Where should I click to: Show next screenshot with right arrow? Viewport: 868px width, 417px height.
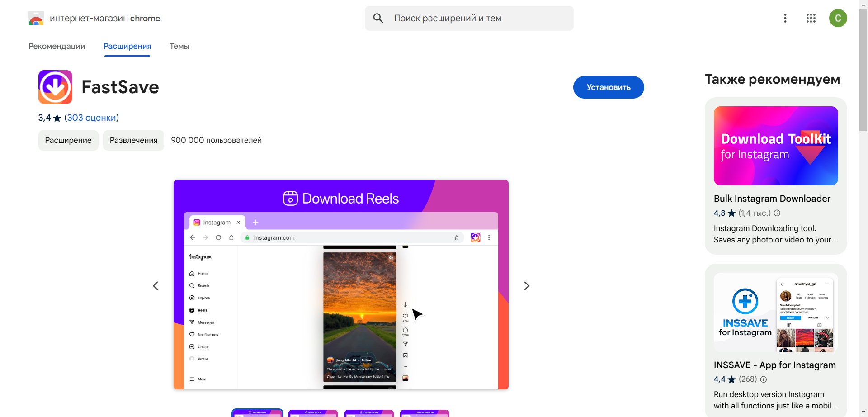click(x=527, y=286)
